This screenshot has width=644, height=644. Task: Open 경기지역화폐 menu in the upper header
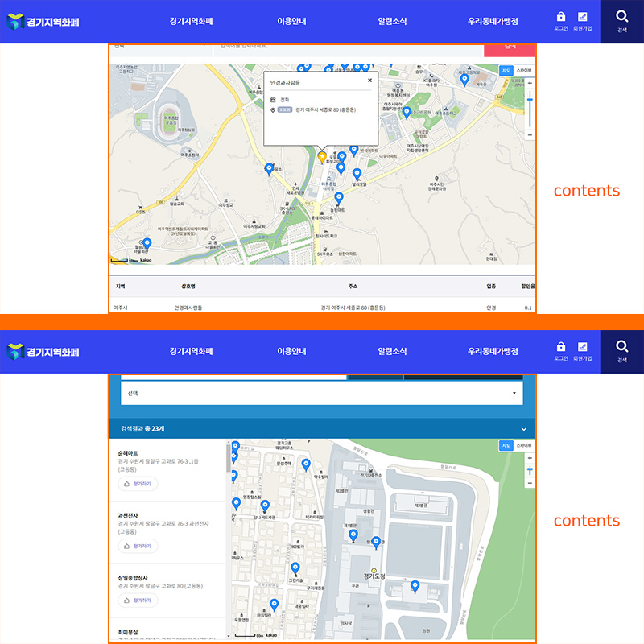point(191,22)
